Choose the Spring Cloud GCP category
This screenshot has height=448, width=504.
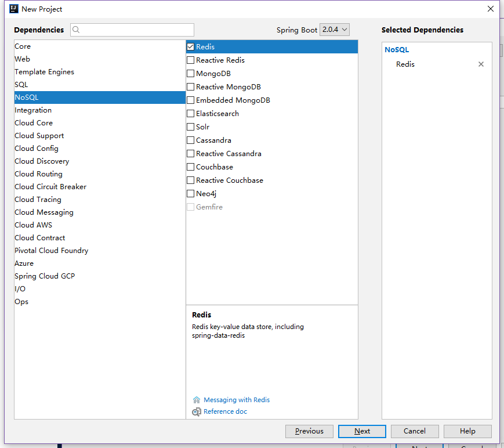pyautogui.click(x=45, y=276)
